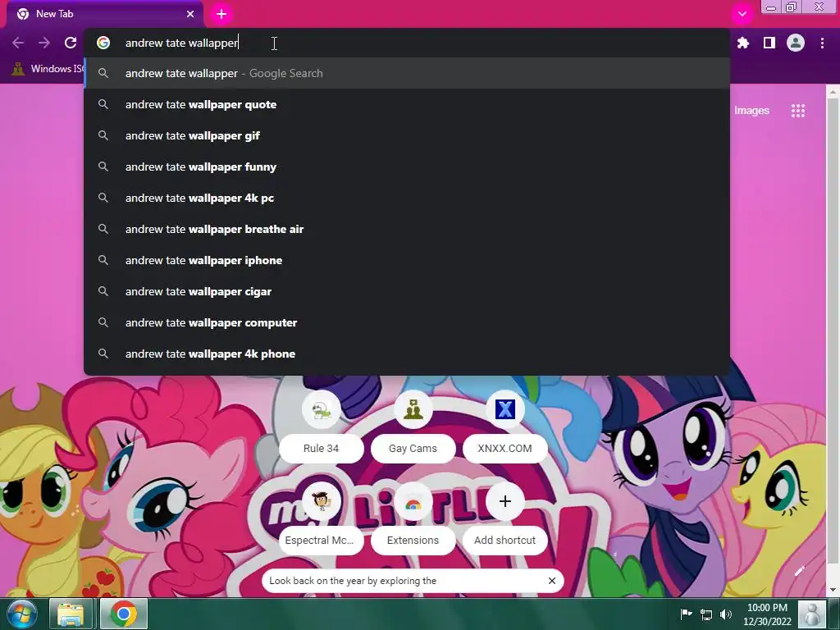Viewport: 840px width, 630px height.
Task: Open the network tray icon
Action: (x=706, y=614)
